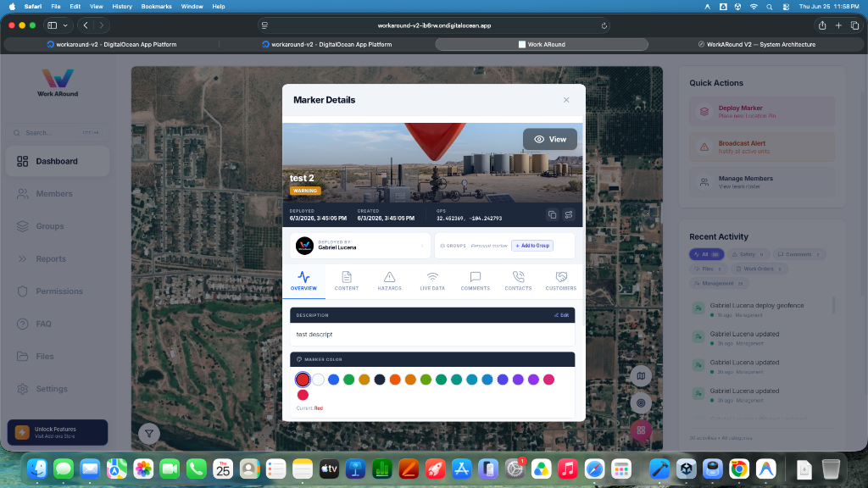
Task: Show Safari tab overview
Action: pyautogui.click(x=854, y=25)
